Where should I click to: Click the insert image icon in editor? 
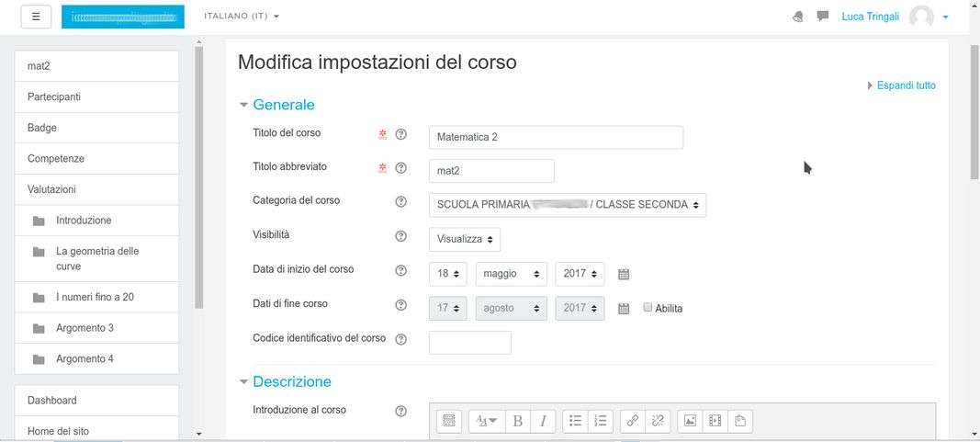pyautogui.click(x=690, y=421)
